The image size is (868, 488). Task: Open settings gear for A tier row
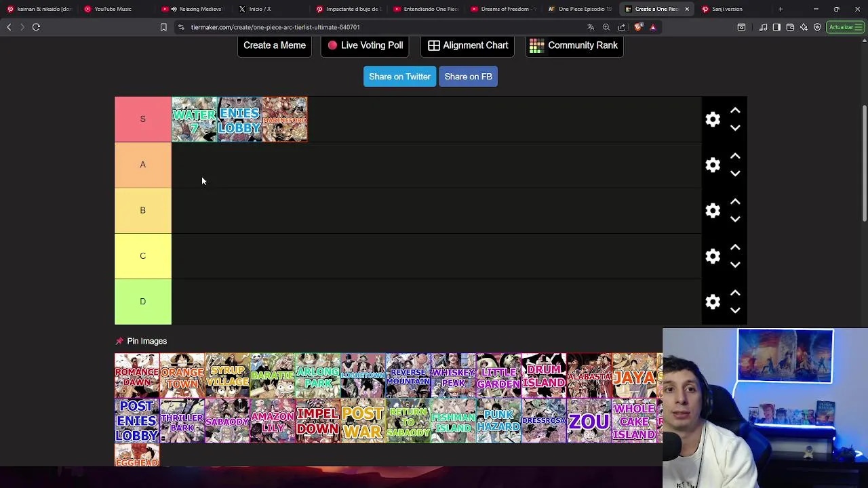[713, 165]
